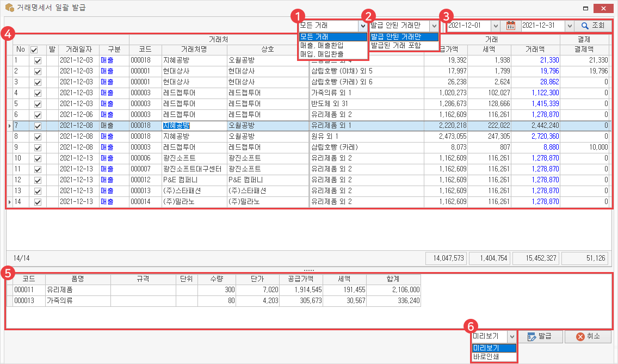Open the issue status dropdown arrow
This screenshot has width=618, height=364.
coord(434,26)
